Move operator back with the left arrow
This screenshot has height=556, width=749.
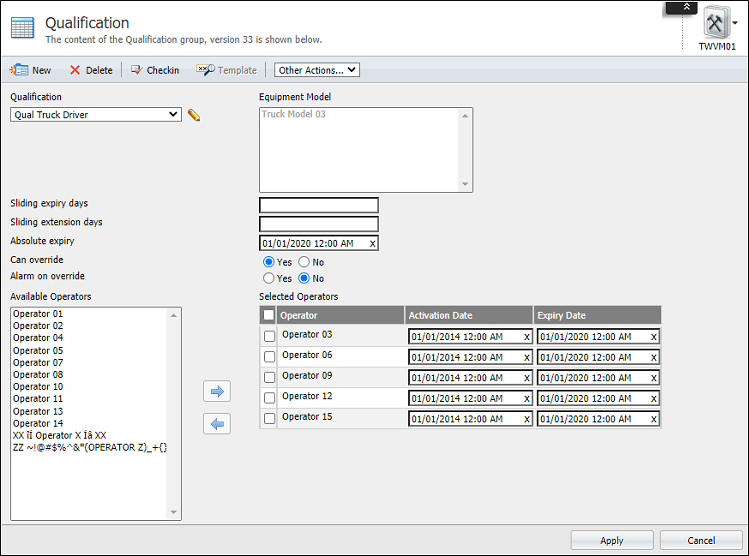[217, 424]
